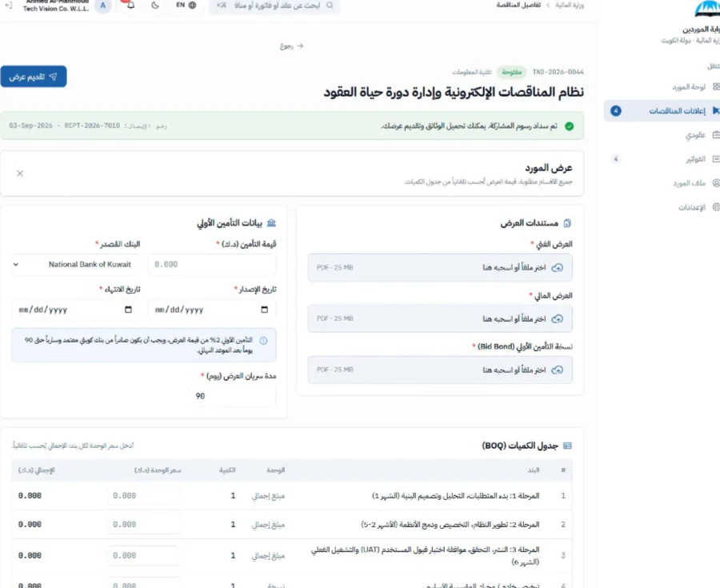The height and width of the screenshot is (588, 720).
Task: Focus unit price for phase 3 row
Action: tap(144, 555)
